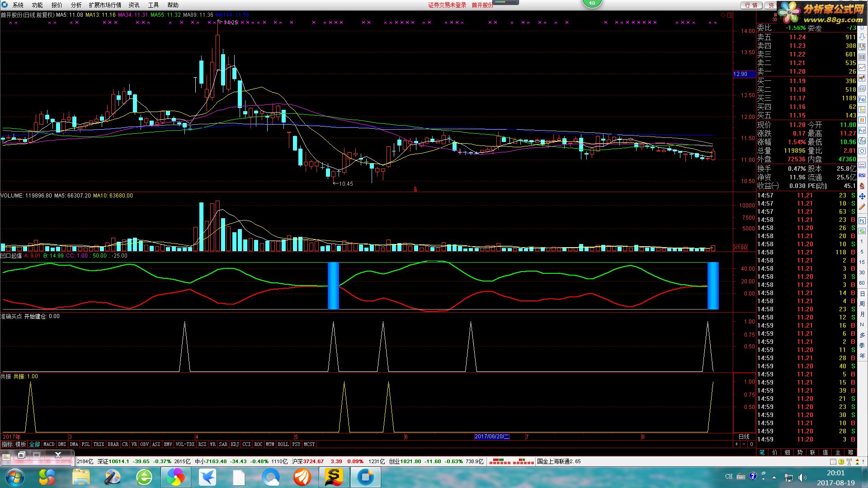Click the 行情 button at top right
The height and width of the screenshot is (488, 868).
[751, 5]
